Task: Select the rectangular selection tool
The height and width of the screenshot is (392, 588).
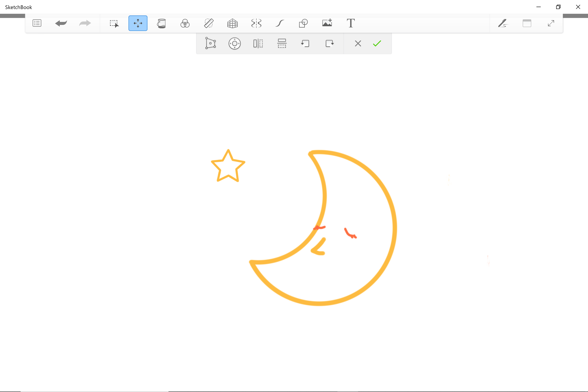Action: point(114,23)
